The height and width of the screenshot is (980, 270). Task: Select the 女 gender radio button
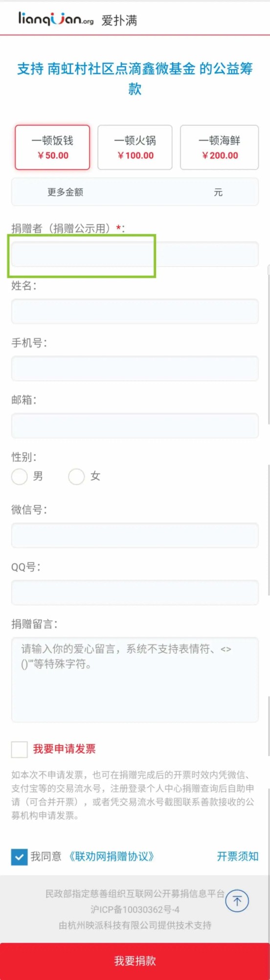click(x=76, y=476)
